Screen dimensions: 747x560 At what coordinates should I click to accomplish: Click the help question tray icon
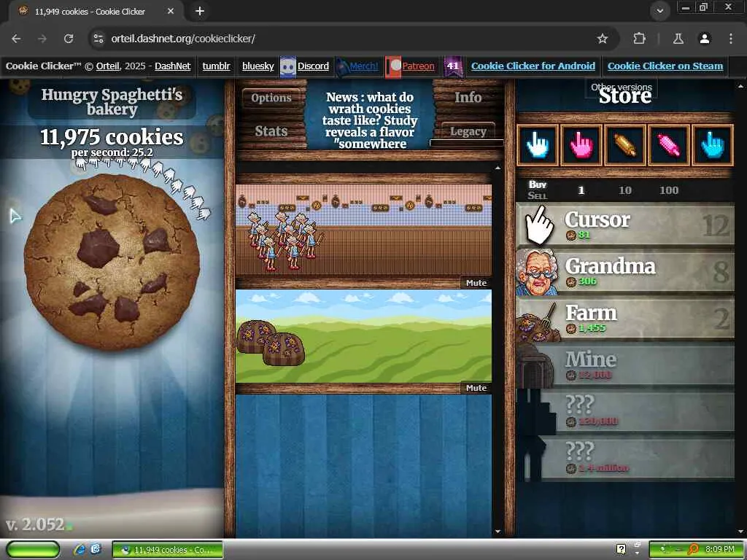[622, 549]
